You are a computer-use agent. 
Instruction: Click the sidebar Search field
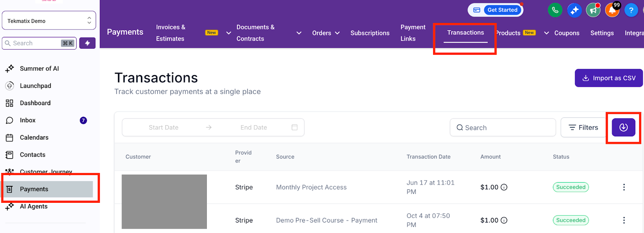tap(39, 43)
